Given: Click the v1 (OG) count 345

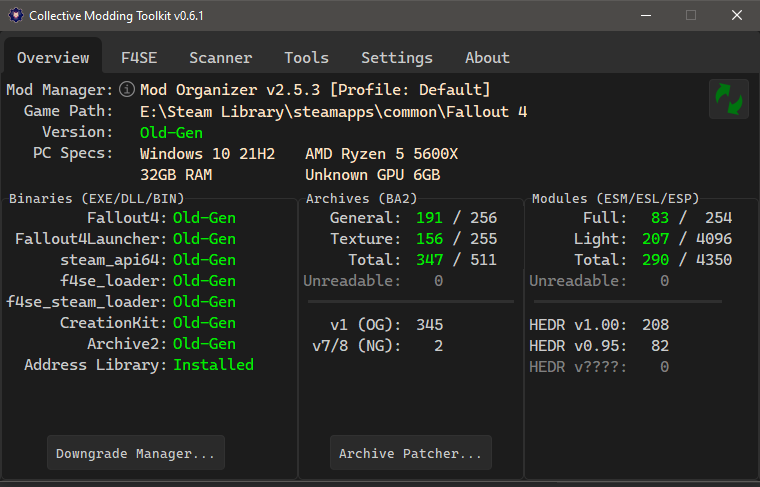Looking at the screenshot, I should coord(429,324).
